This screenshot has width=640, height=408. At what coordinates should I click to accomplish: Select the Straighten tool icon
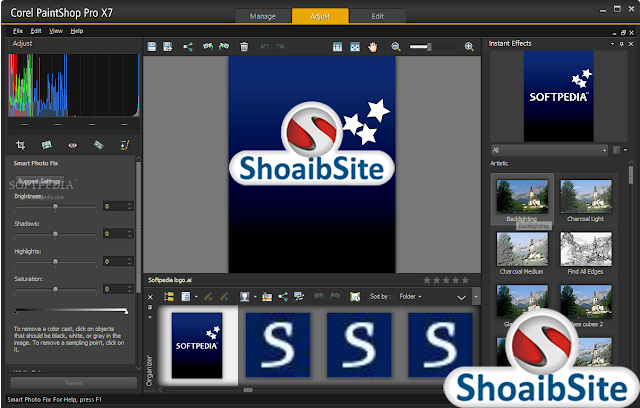47,145
